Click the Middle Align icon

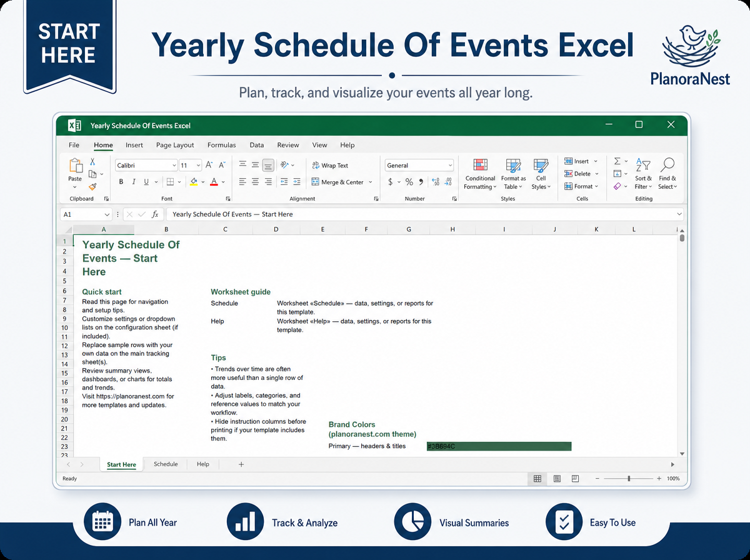point(255,165)
